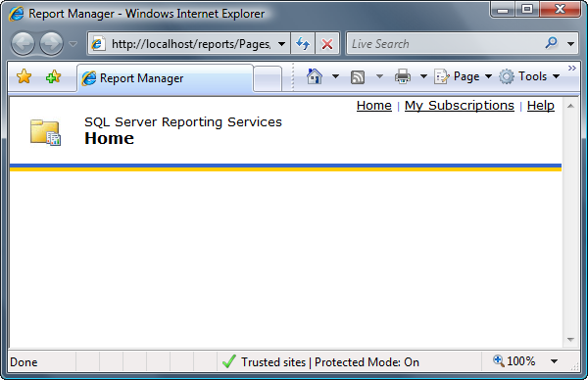This screenshot has width=588, height=380.
Task: Maximize the Internet Explorer window
Action: tap(527, 10)
